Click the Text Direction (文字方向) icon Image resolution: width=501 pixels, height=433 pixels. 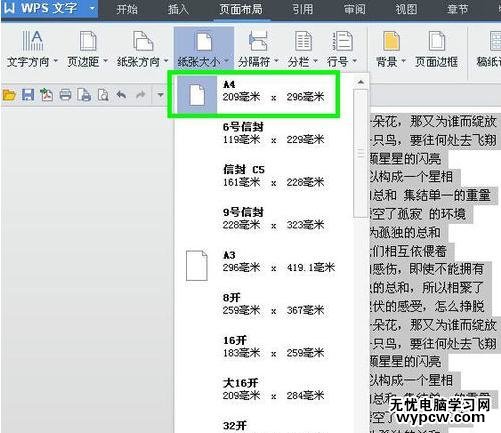pyautogui.click(x=32, y=40)
